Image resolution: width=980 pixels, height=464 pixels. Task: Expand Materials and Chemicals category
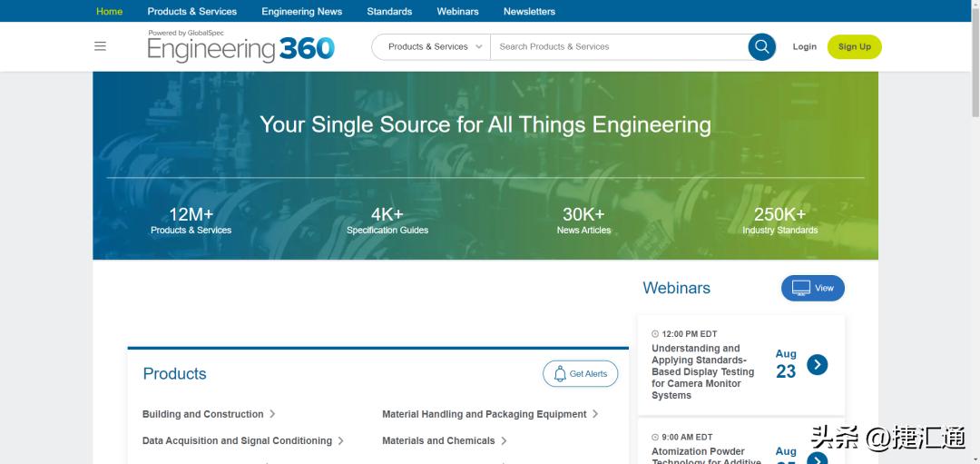504,440
